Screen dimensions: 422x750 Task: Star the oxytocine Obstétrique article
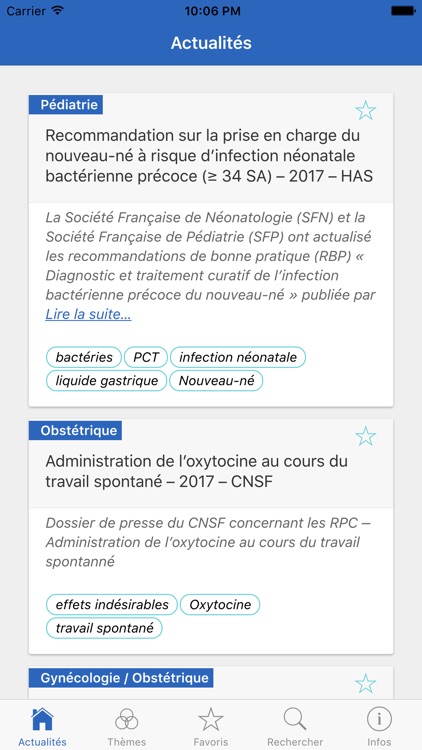coord(366,436)
